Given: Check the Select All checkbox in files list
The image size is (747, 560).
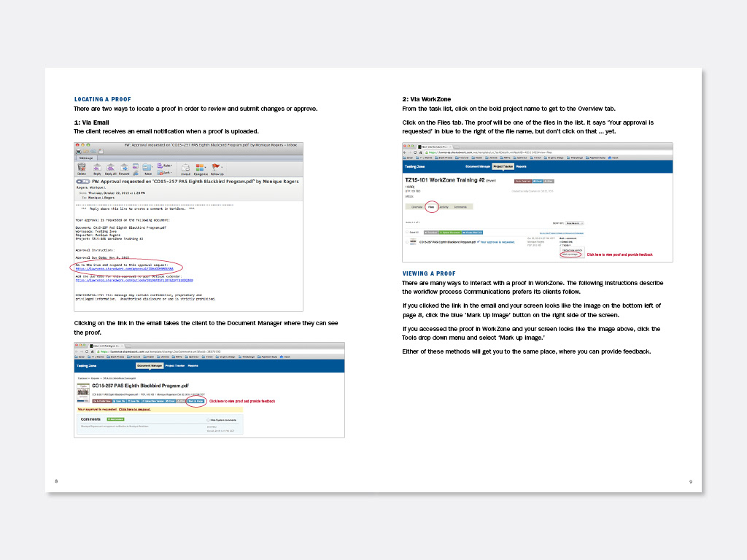Looking at the screenshot, I should point(407,232).
